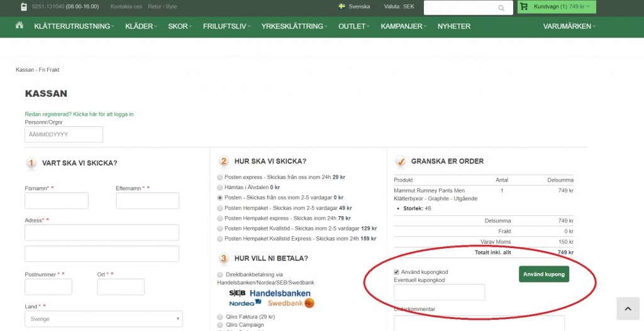Click the Använd kupong button
Image resolution: width=644 pixels, height=331 pixels.
coord(544,274)
